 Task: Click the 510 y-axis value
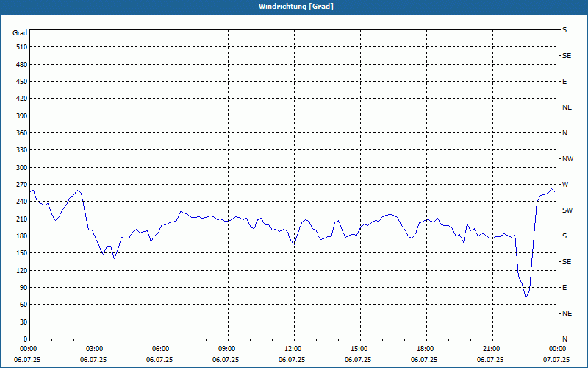point(22,47)
